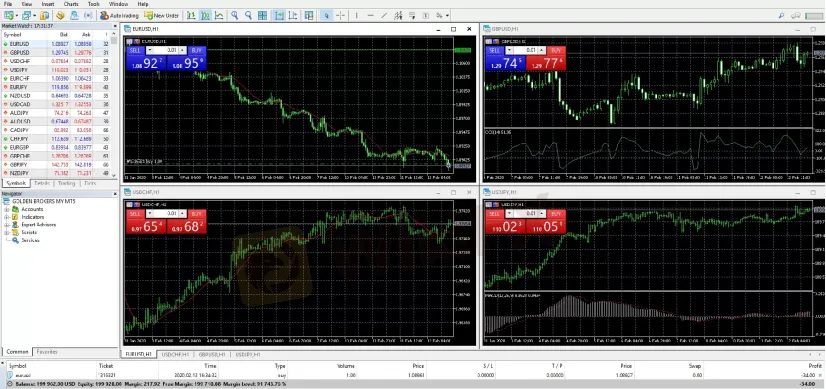Viewport: 826px width, 389px height.
Task: Click the volume field in GBPUSD panel
Action: pos(525,50)
